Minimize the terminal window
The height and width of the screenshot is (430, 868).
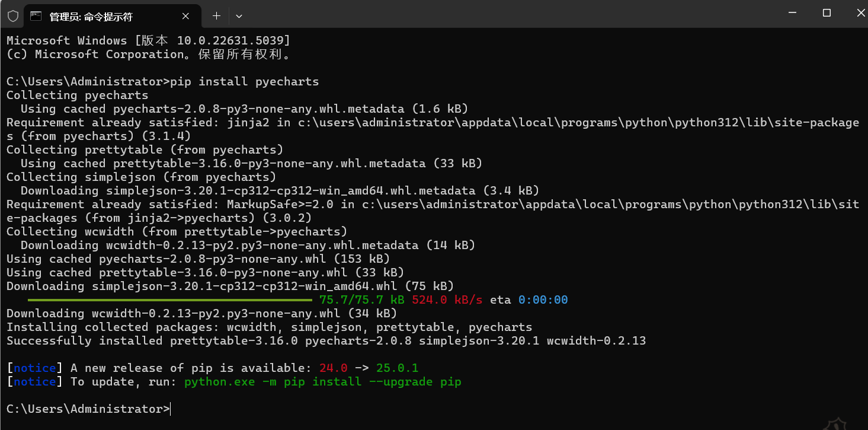[x=792, y=13]
